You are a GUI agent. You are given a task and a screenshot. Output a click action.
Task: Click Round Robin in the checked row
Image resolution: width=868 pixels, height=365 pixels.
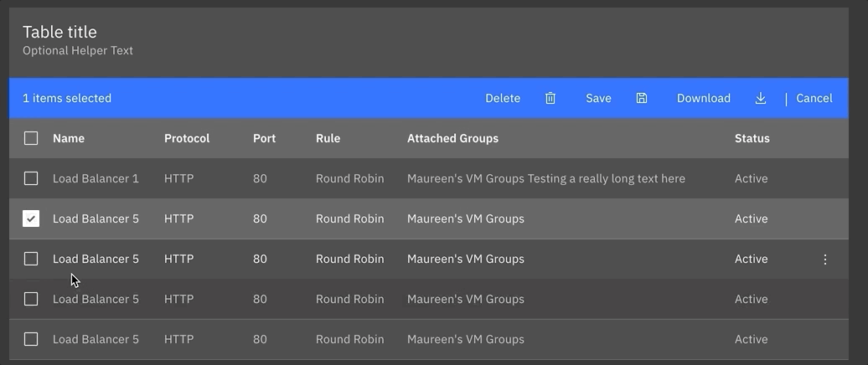click(x=350, y=218)
